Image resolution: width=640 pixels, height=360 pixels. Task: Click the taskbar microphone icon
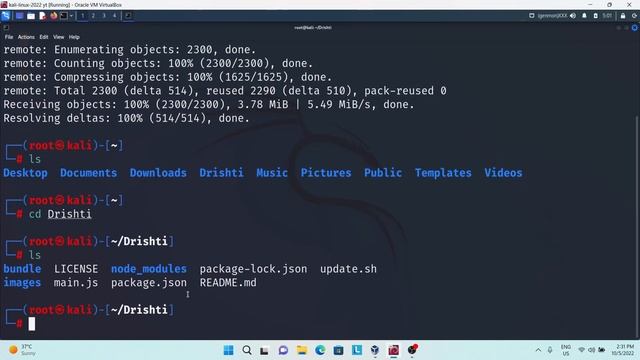point(550,350)
